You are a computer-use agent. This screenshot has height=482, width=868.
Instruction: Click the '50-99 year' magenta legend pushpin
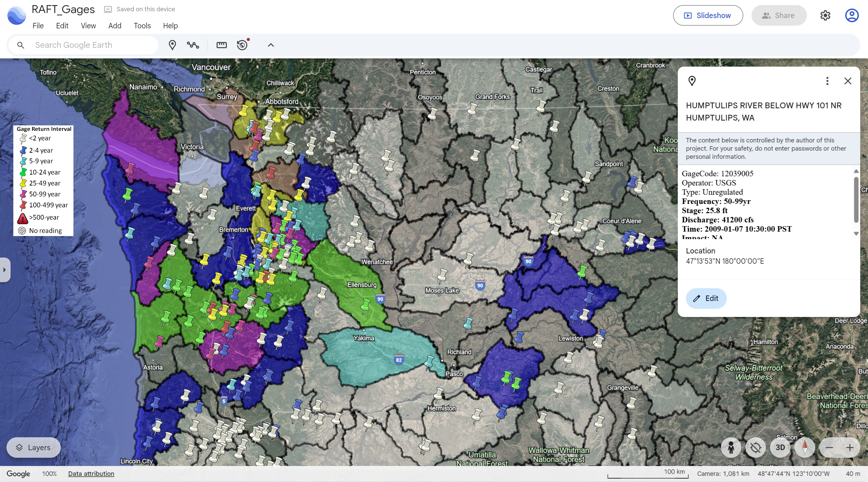point(23,194)
